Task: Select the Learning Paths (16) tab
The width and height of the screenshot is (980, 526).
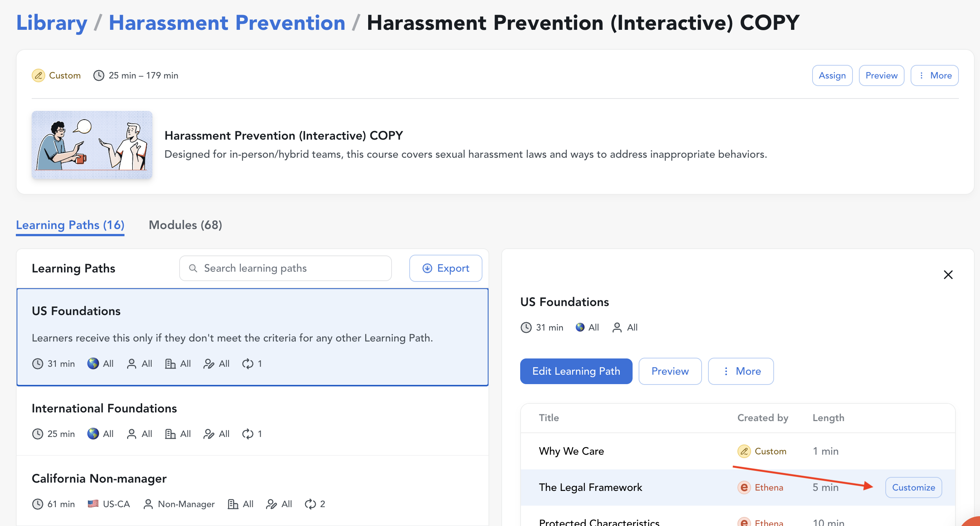Action: tap(70, 225)
